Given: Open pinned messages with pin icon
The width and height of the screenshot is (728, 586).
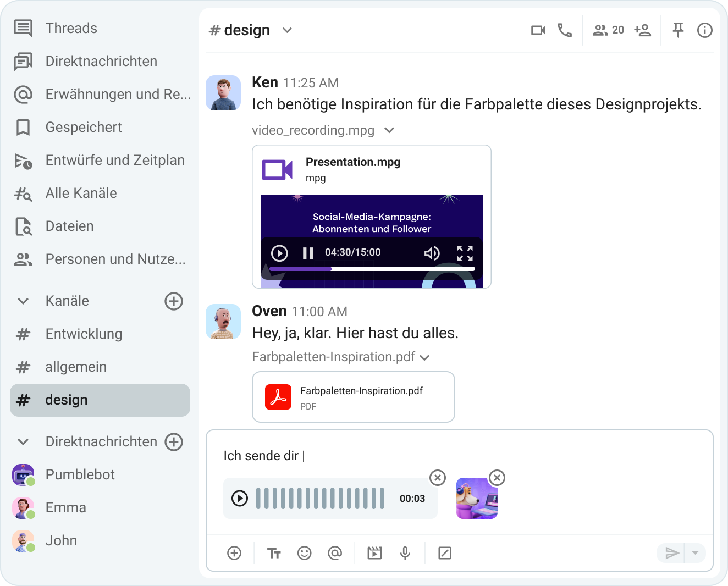Looking at the screenshot, I should pyautogui.click(x=678, y=30).
